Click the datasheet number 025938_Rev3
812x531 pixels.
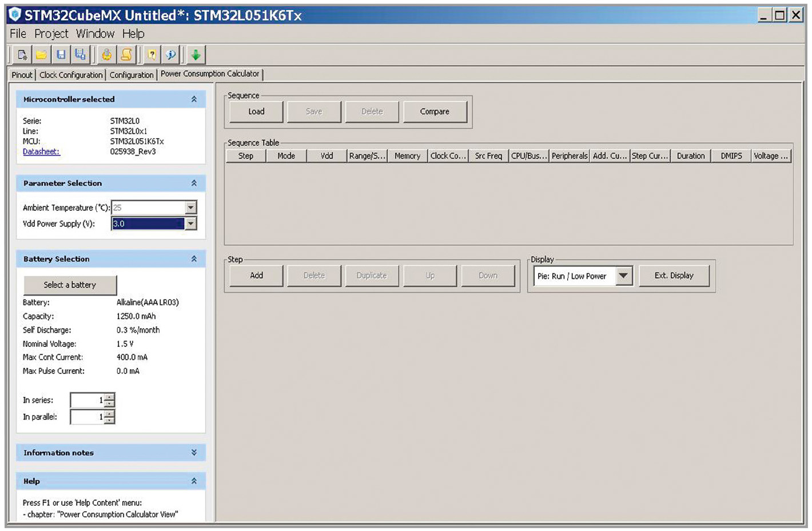point(133,151)
